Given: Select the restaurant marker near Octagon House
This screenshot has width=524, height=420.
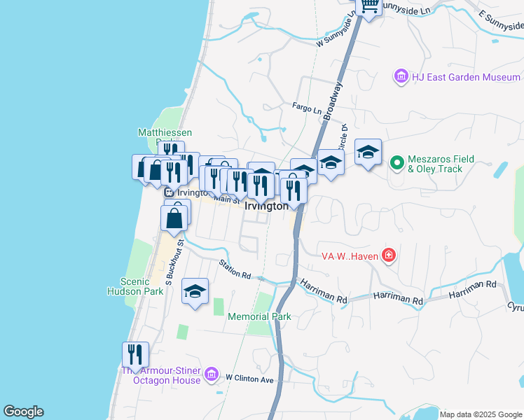Looking at the screenshot, I should coord(135,355).
